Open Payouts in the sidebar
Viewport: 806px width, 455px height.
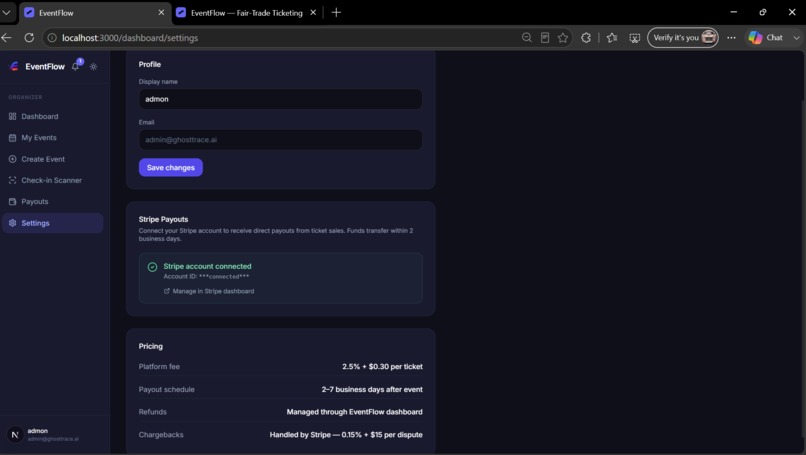click(52, 202)
